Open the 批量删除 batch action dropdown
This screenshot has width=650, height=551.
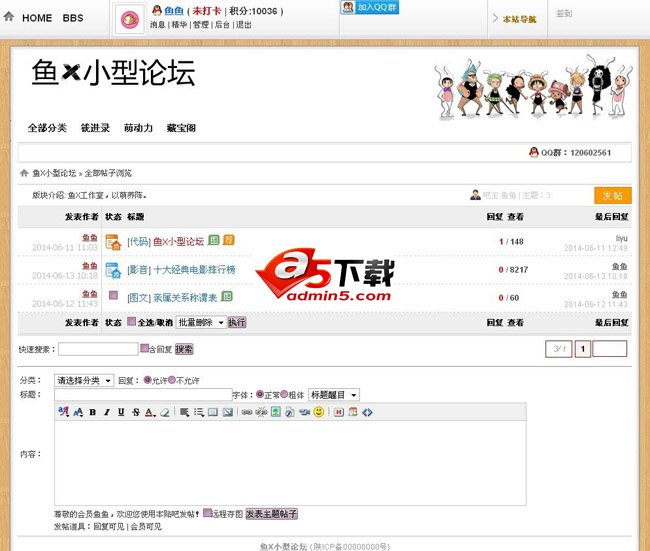point(201,322)
